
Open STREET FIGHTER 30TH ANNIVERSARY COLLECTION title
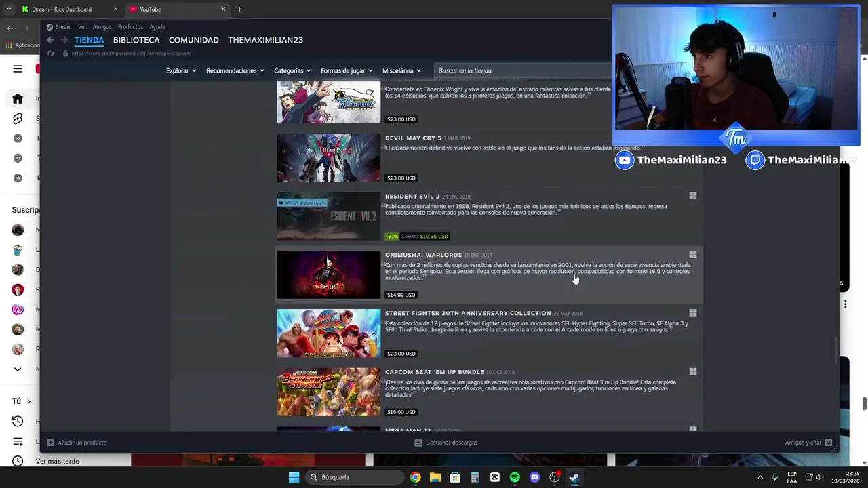point(468,313)
